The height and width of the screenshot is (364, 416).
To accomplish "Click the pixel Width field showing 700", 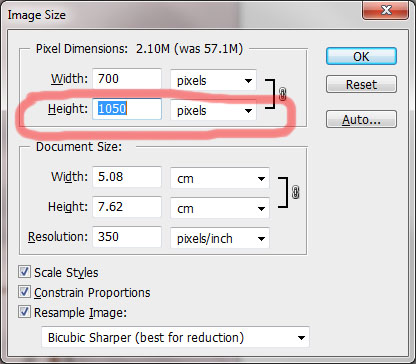I will [x=127, y=79].
